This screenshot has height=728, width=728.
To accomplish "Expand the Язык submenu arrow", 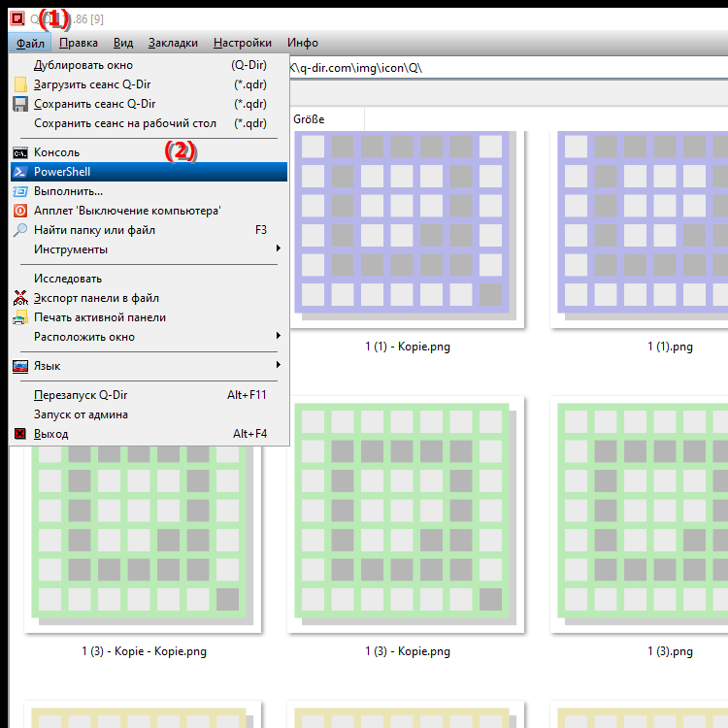I will tap(279, 365).
